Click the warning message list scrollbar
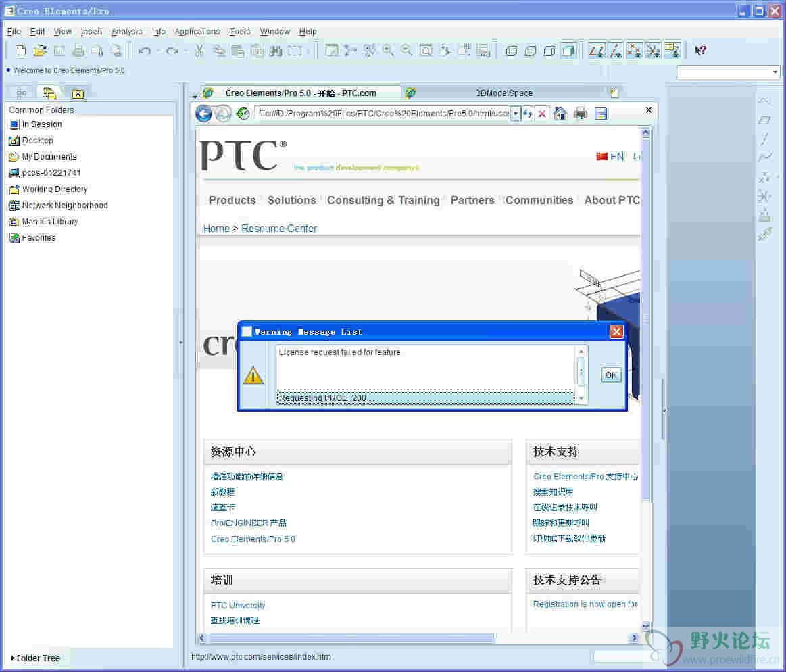 point(581,374)
